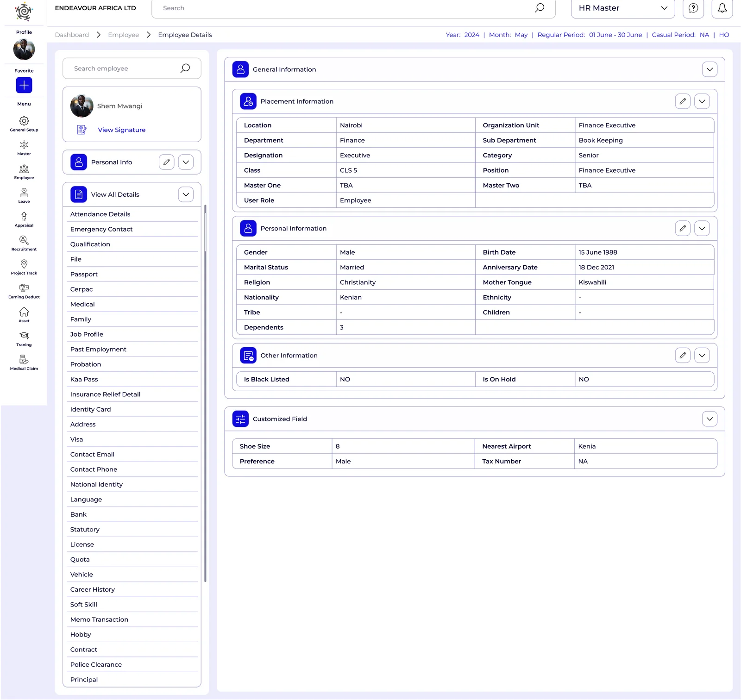Go to Employee breadcrumb link
741x700 pixels.
(x=124, y=35)
